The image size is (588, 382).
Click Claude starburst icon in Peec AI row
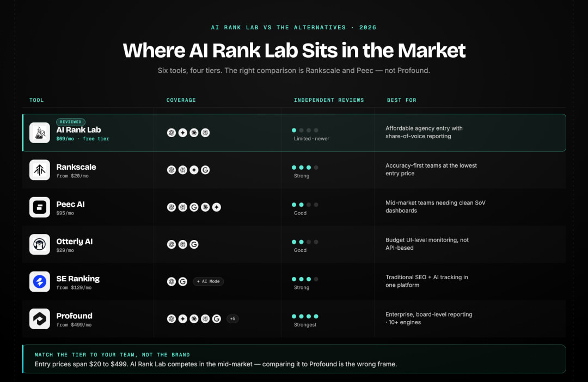click(x=205, y=207)
